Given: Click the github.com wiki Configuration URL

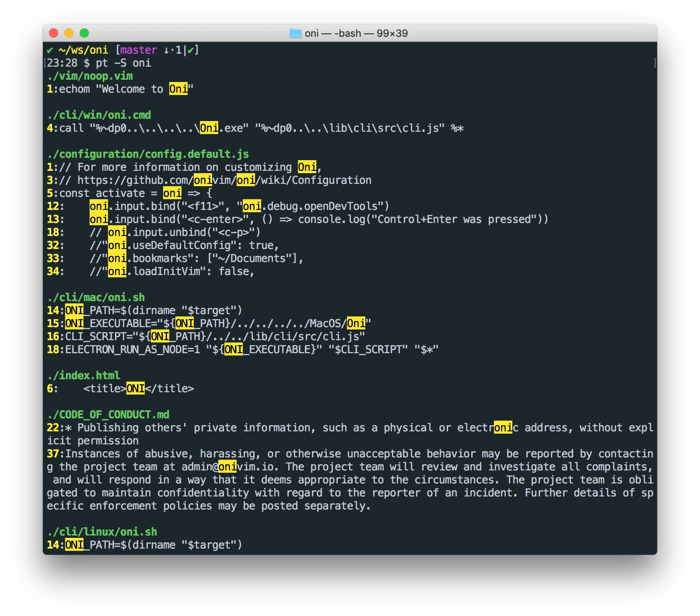Looking at the screenshot, I should [224, 180].
